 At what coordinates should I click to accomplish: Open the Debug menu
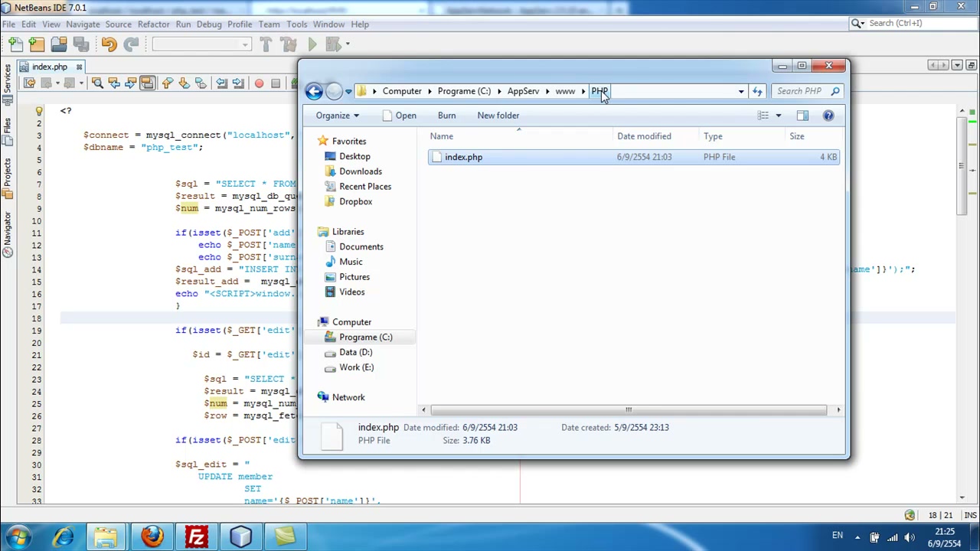click(209, 24)
